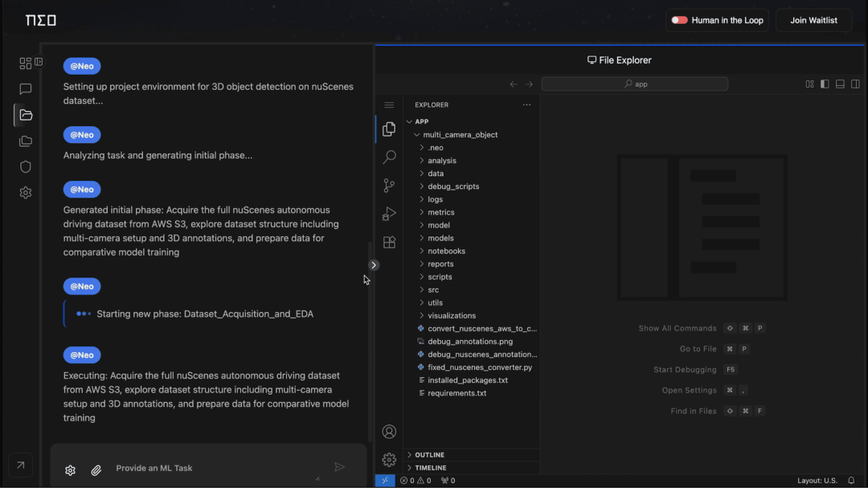Open the Source Control icon
868x488 pixels.
pyautogui.click(x=389, y=186)
